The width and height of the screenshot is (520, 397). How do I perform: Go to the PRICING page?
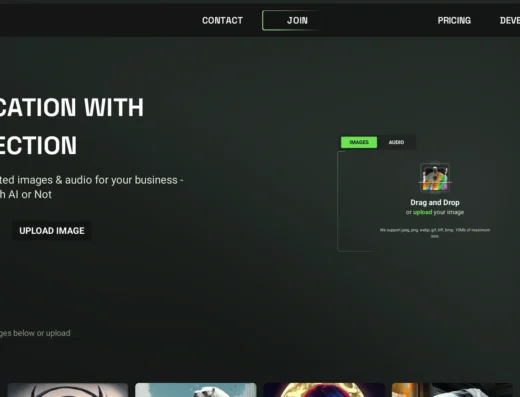[454, 21]
